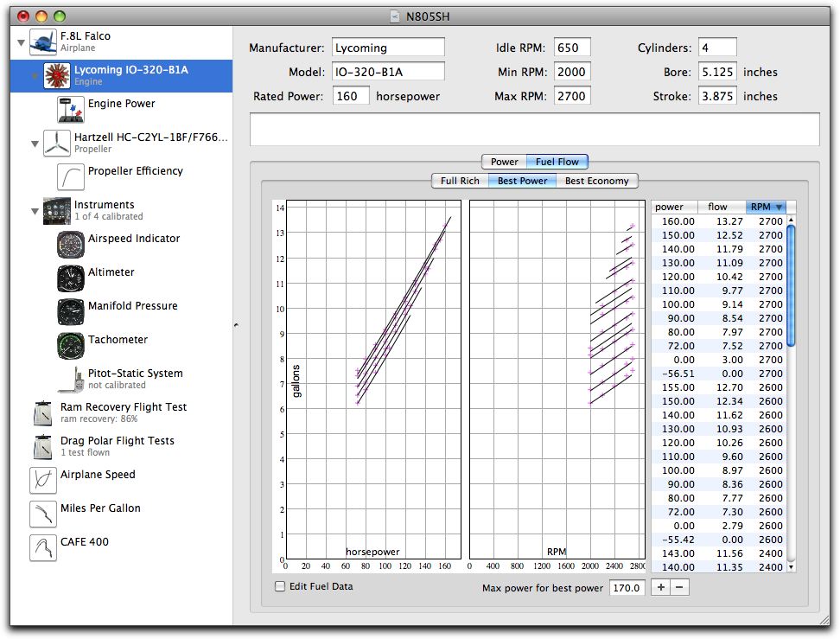This screenshot has height=639, width=840.
Task: Select the F.8L Falco airplane icon
Action: click(43, 42)
